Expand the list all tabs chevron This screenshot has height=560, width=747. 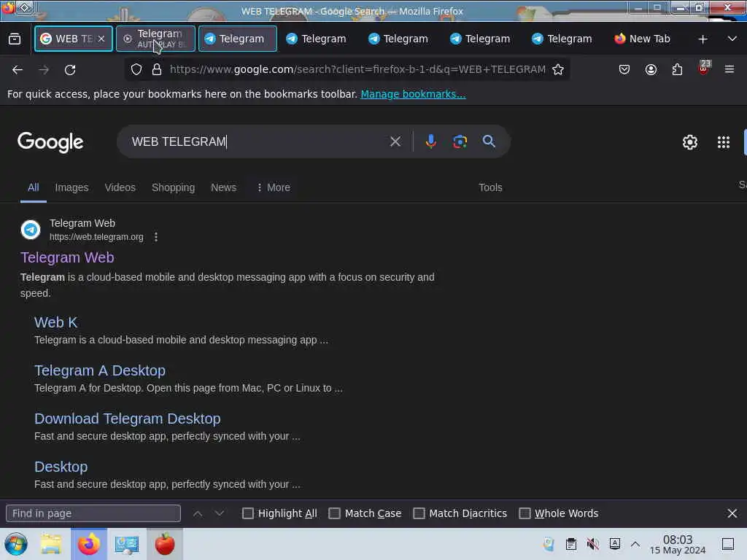click(x=732, y=39)
